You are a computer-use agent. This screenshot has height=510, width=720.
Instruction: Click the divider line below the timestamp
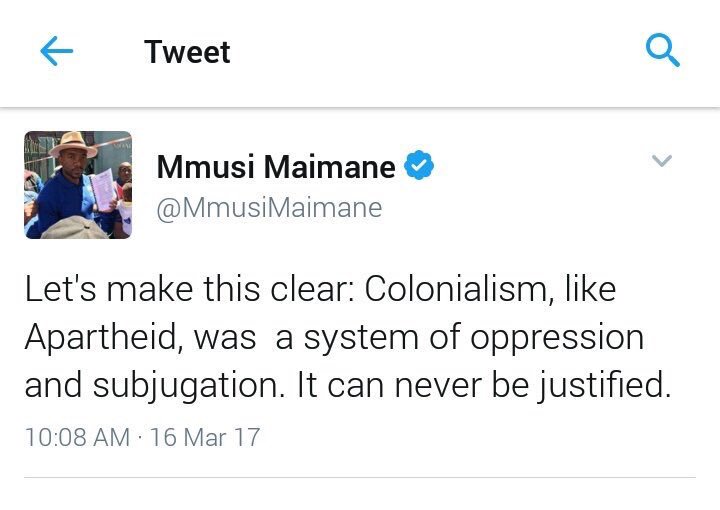pyautogui.click(x=360, y=477)
